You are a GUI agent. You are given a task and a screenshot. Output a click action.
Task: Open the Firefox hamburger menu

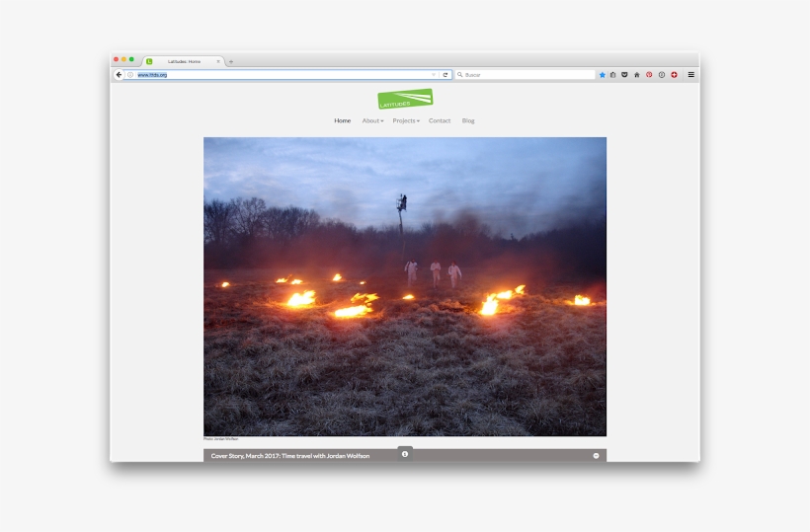[x=690, y=75]
